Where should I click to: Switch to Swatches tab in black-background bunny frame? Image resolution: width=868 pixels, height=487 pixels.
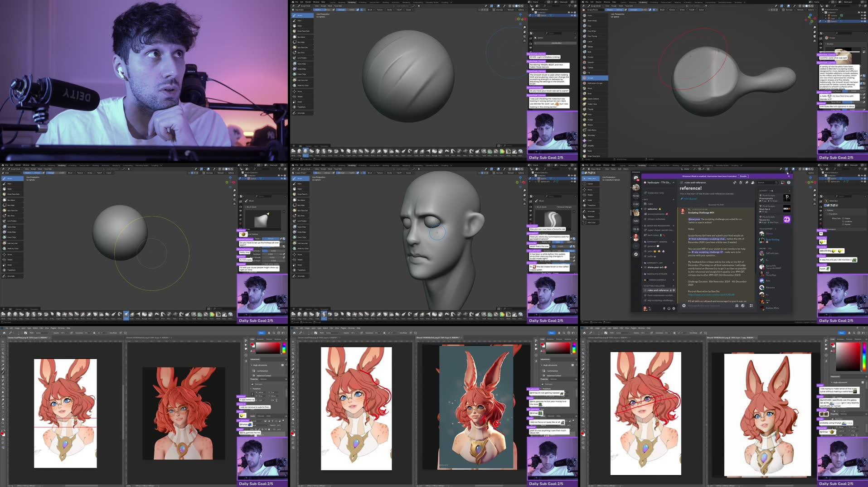[x=260, y=339]
